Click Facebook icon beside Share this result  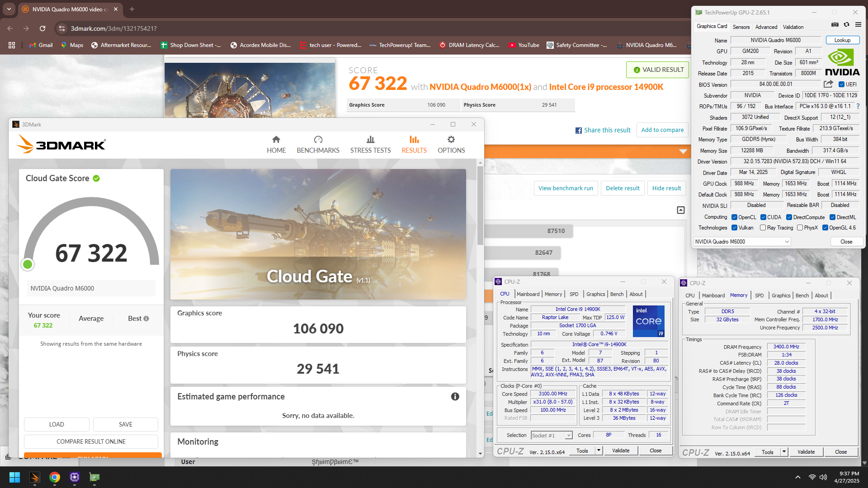578,131
